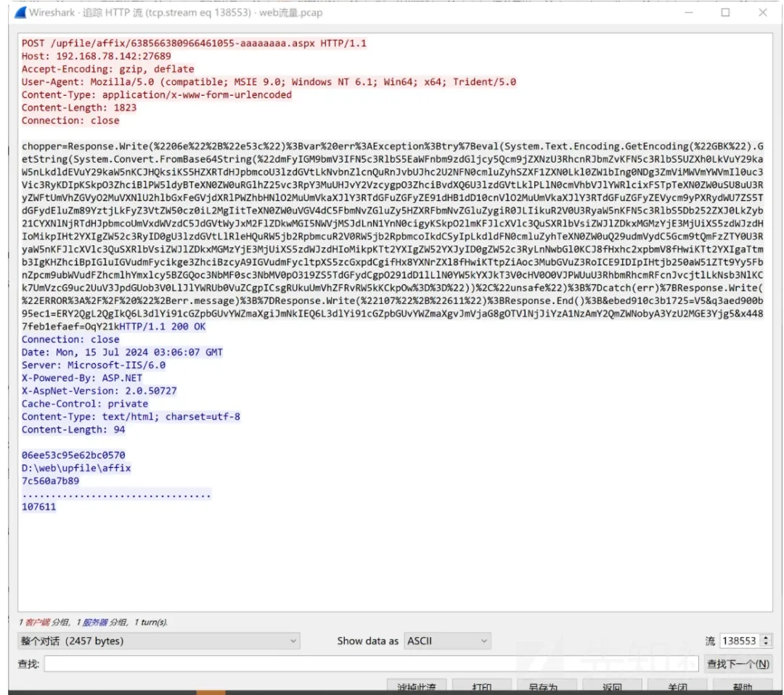
Task: Click the chopper=Response.Write payload first line
Action: point(393,147)
